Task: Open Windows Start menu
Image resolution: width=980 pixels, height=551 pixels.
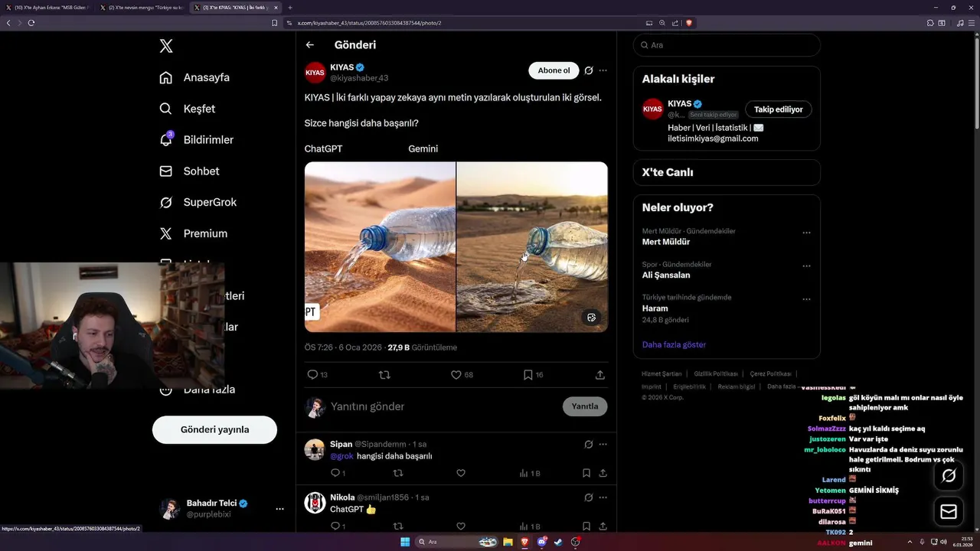Action: 405,542
